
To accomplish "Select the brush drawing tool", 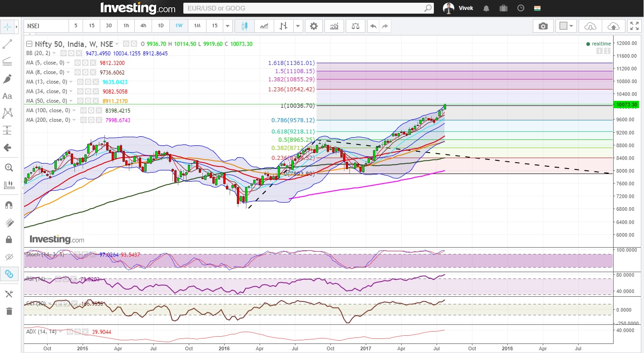I will tap(7, 79).
